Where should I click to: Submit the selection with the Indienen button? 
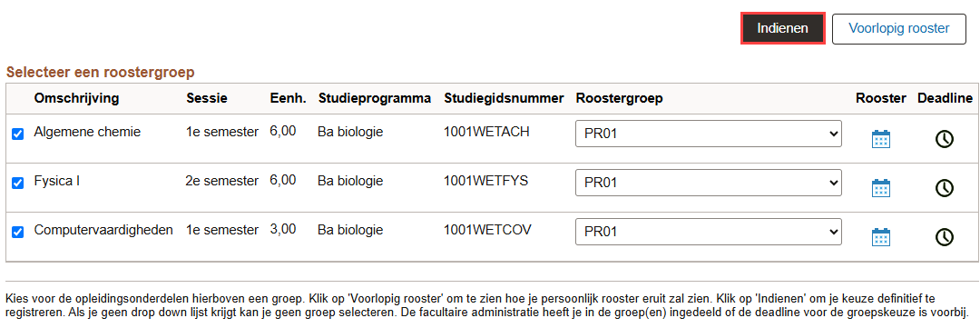click(783, 29)
